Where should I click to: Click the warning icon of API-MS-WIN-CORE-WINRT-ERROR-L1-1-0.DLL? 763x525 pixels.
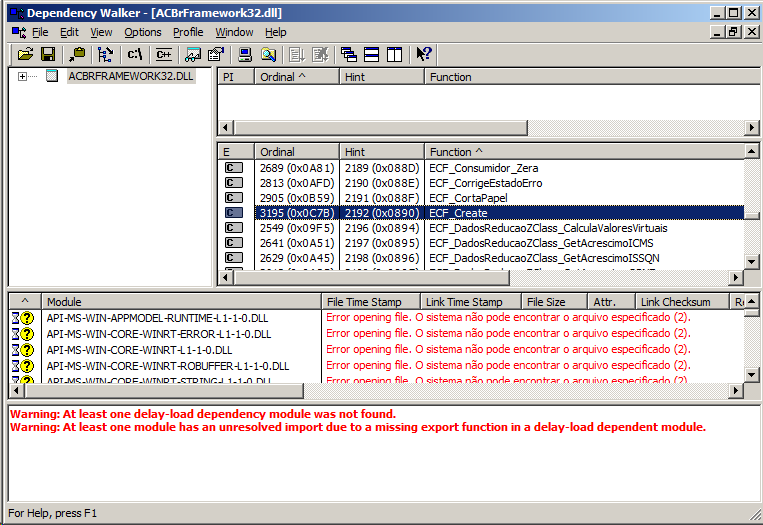click(x=22, y=334)
